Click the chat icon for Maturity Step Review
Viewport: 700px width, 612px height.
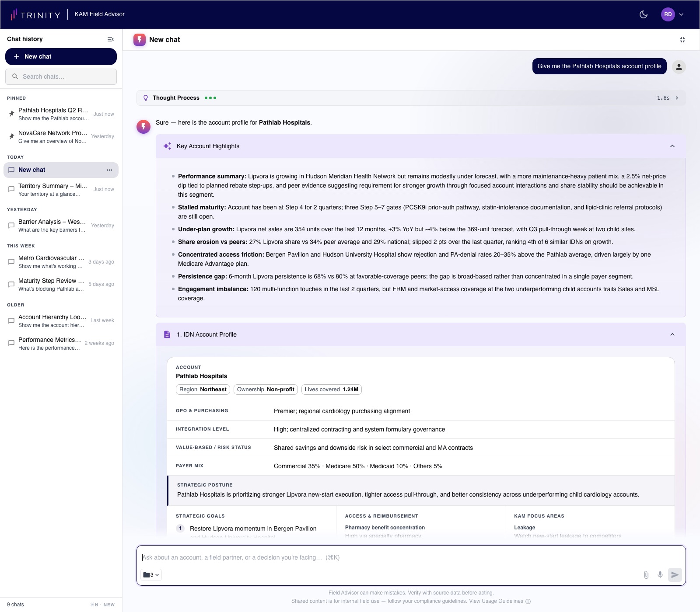11,284
